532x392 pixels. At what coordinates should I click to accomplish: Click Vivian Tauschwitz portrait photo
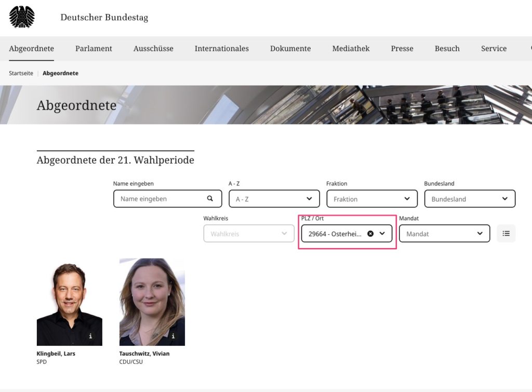152,302
